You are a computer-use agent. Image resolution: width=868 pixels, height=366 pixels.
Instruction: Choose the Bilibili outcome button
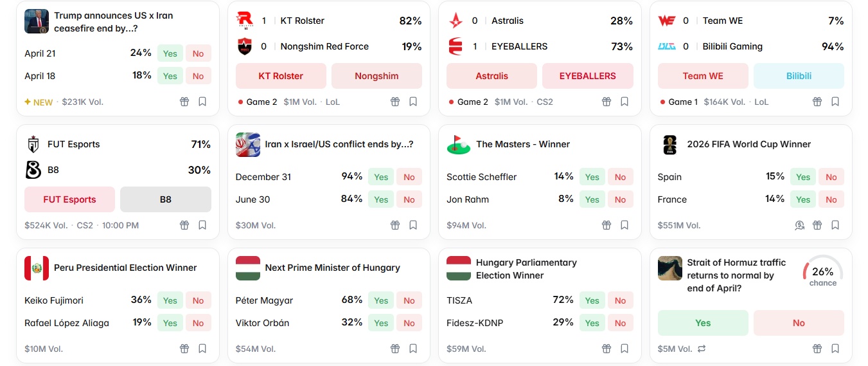pos(799,76)
